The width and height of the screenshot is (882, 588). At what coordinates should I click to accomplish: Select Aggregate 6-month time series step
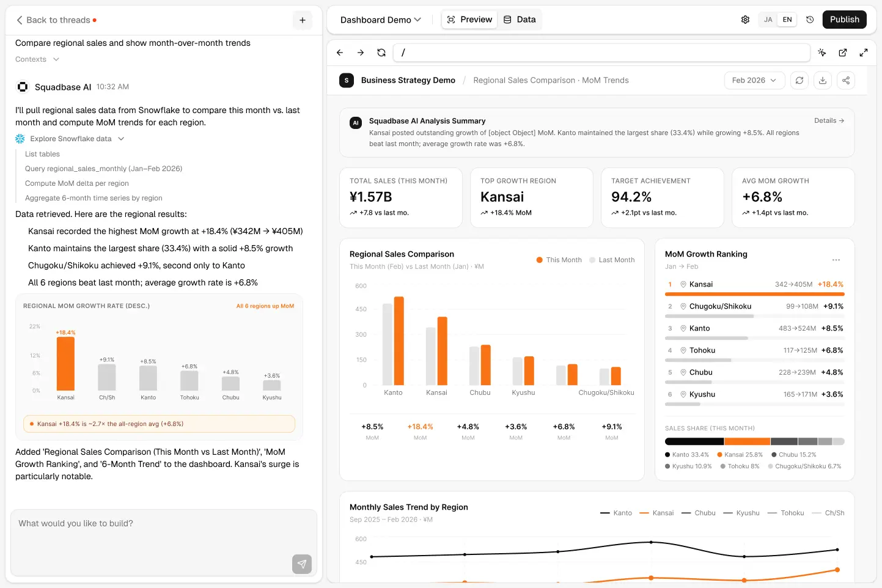(x=94, y=198)
